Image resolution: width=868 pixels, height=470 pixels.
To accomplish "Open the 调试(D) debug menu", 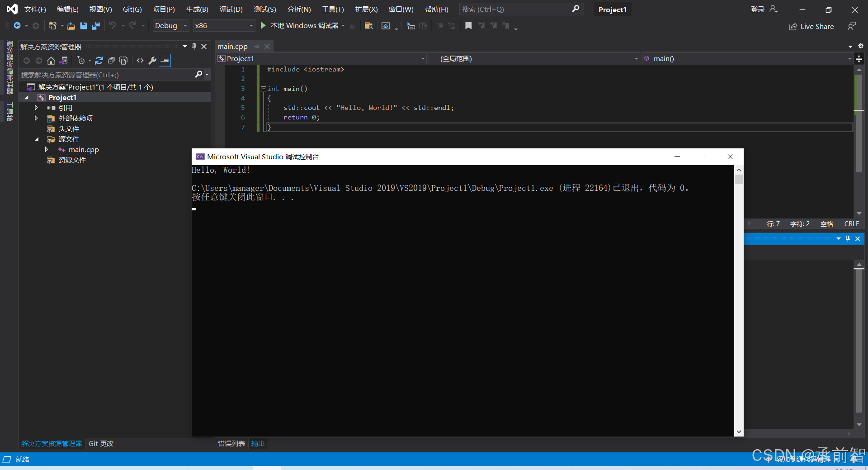I will tap(231, 9).
